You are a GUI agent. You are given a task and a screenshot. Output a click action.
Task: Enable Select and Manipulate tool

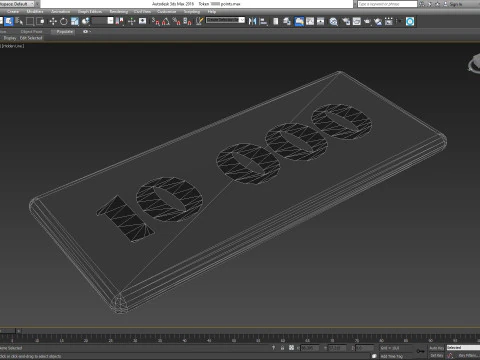pyautogui.click(x=132, y=21)
